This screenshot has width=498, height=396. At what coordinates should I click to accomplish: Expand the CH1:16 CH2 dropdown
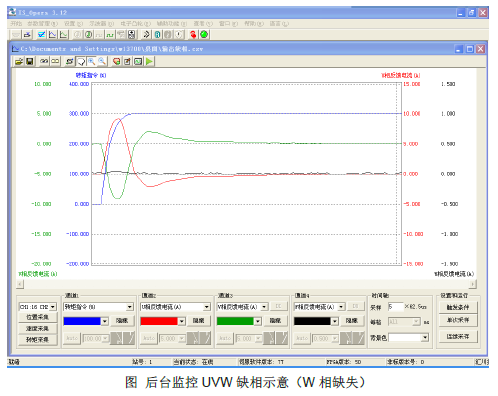(x=38, y=307)
